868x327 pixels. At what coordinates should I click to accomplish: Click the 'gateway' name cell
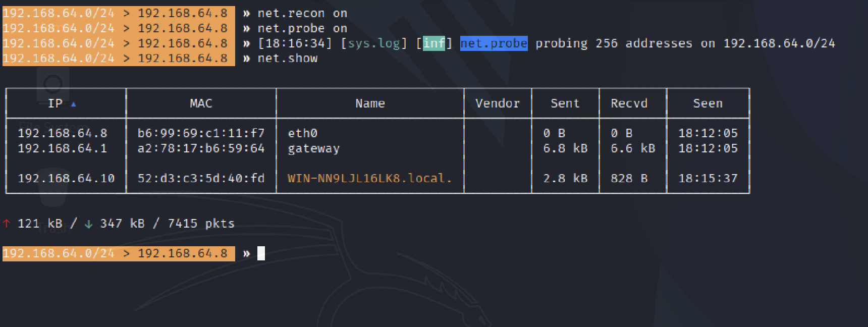pyautogui.click(x=314, y=149)
